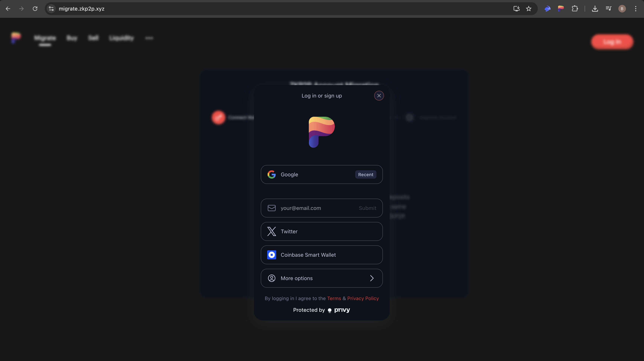Switch to the Sell nav tab
Screen dimensions: 644x361
pyautogui.click(x=93, y=38)
